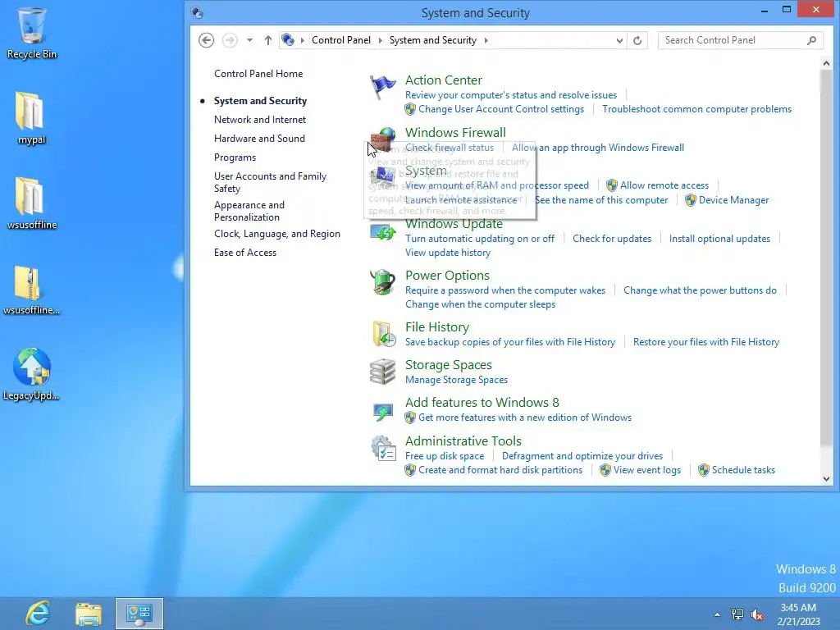Open the recent locations dropdown arrow
Image resolution: width=840 pixels, height=630 pixels.
point(249,40)
